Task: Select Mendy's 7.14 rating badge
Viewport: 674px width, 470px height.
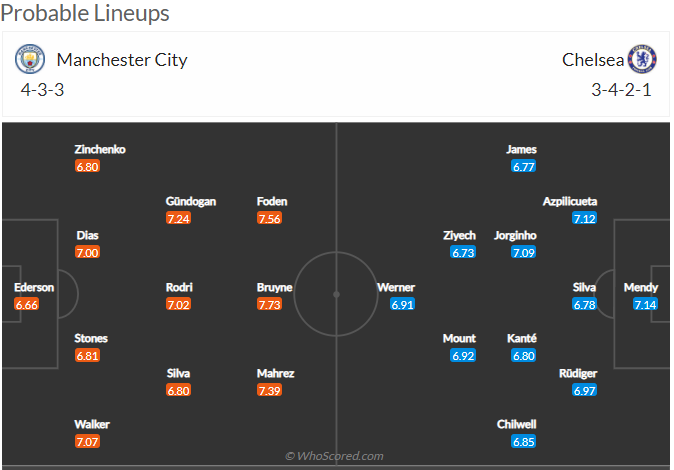Action: coord(645,304)
